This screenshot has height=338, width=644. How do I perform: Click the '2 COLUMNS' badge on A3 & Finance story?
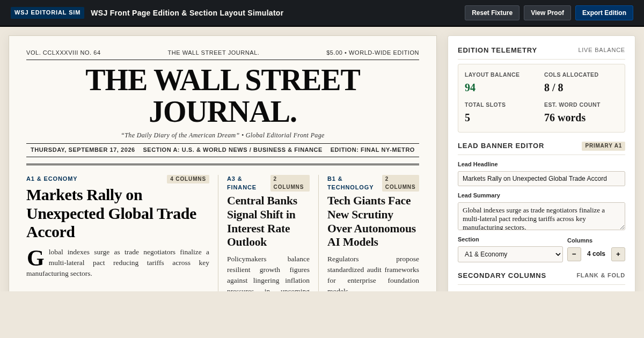tap(290, 183)
